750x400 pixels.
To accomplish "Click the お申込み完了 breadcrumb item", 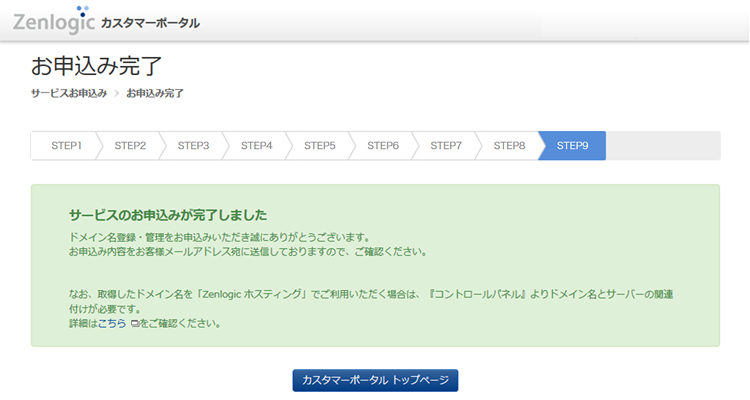I will pyautogui.click(x=155, y=93).
